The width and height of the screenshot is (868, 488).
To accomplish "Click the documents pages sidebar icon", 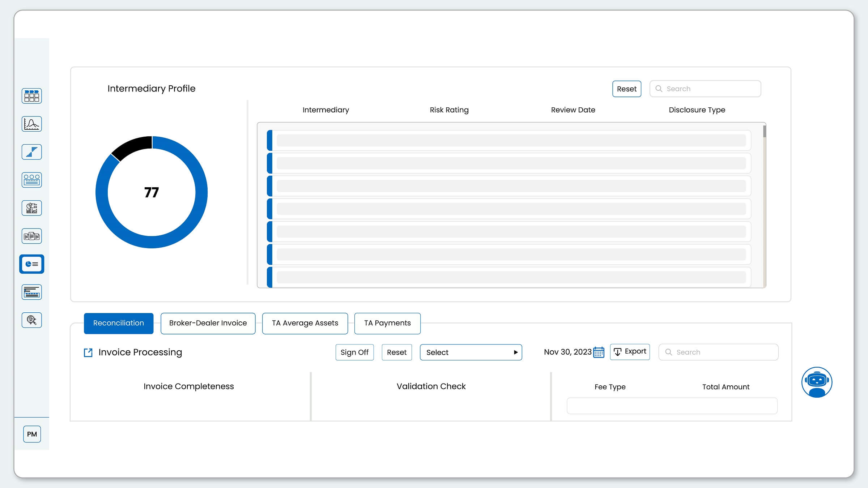I will coord(32,236).
